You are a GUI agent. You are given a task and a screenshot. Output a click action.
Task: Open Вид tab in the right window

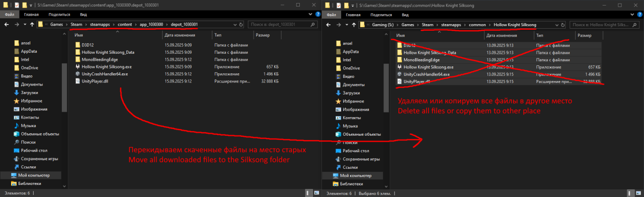click(x=405, y=15)
